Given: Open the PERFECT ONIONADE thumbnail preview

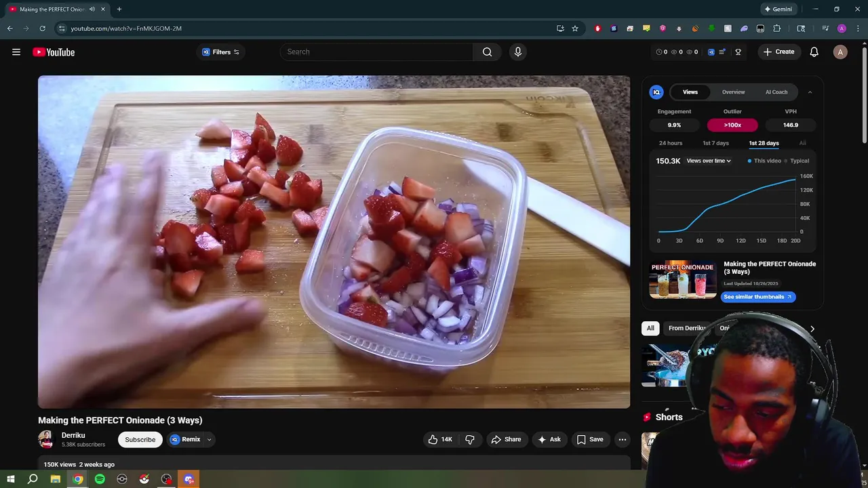Looking at the screenshot, I should tap(683, 279).
